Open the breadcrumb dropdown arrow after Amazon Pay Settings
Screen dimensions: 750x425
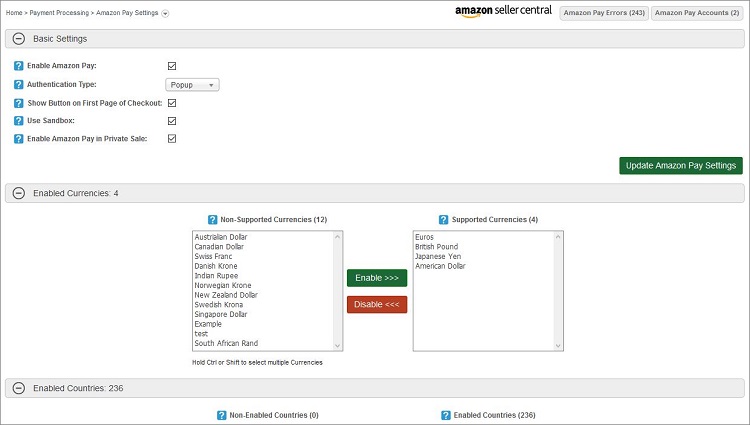click(165, 14)
